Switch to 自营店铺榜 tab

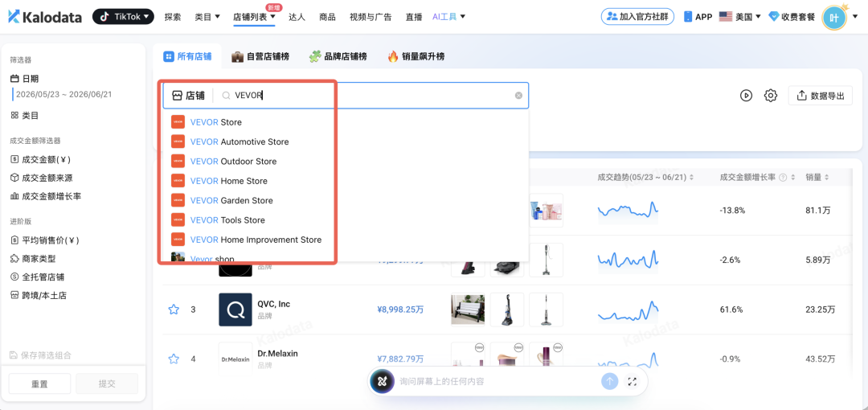point(260,56)
